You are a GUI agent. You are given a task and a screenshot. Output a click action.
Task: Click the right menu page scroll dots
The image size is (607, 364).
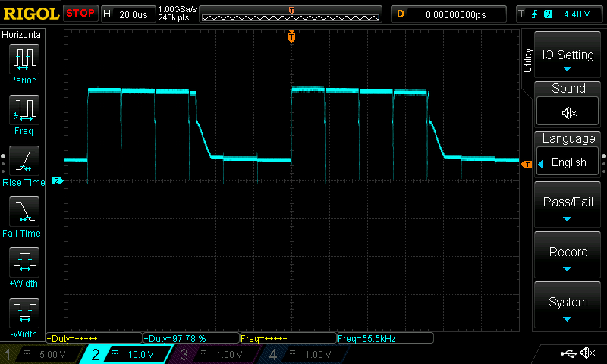[604, 164]
